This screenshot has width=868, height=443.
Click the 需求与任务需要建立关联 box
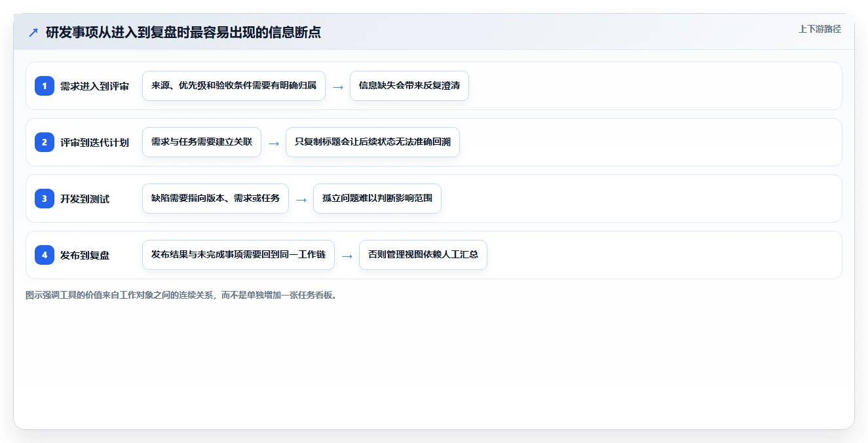click(x=202, y=142)
